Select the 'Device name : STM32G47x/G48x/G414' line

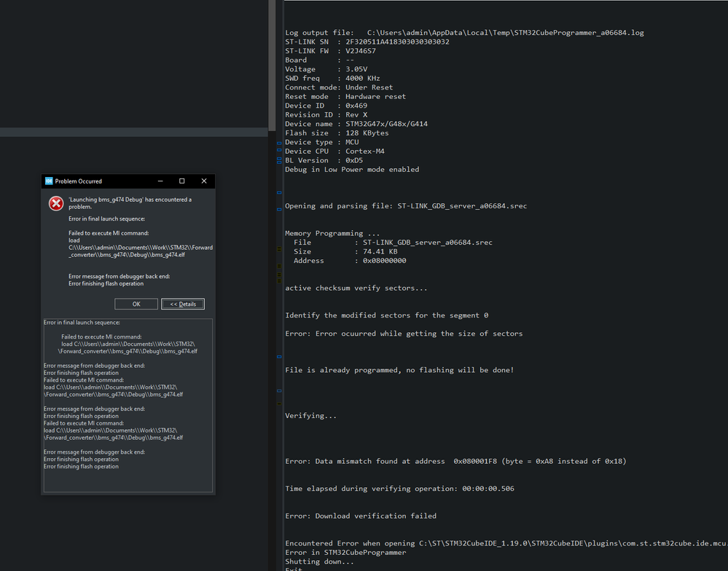tap(356, 124)
